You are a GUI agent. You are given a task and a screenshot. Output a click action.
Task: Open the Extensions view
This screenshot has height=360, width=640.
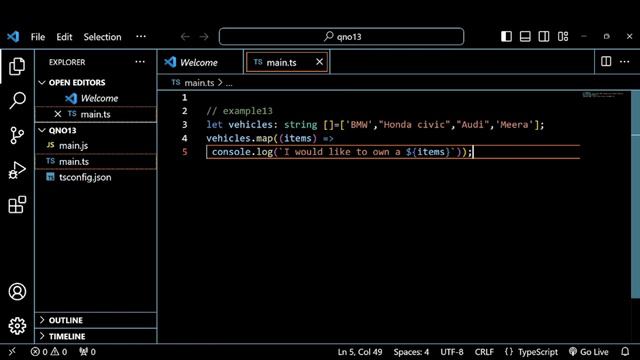[x=17, y=204]
